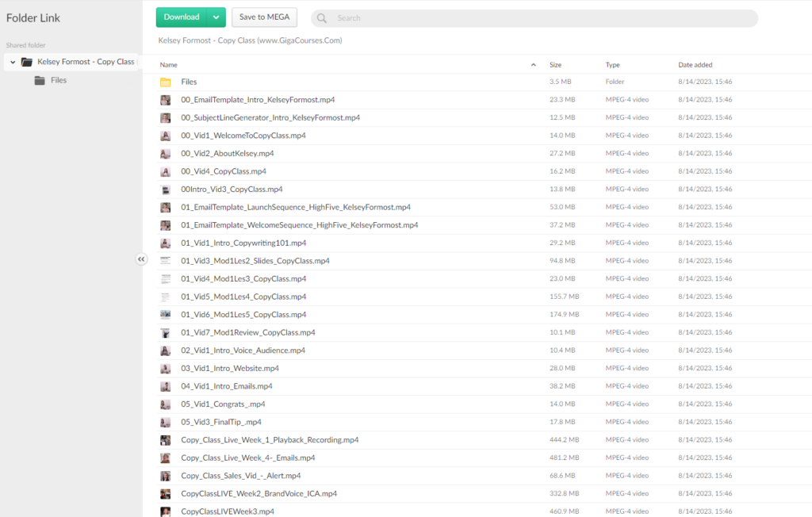
Task: Select Files folder in sidebar tree
Action: 58,80
